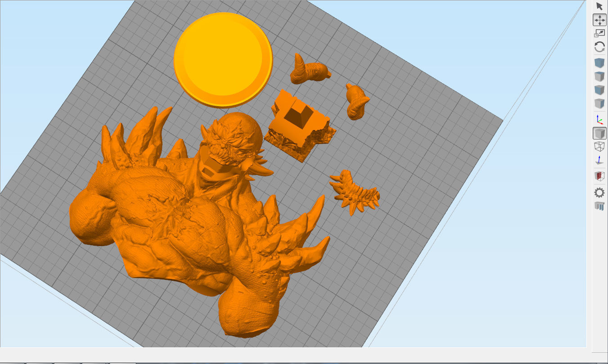Screen dimensions: 608x364
Task: Switch to the default isometric view
Action: point(600,63)
